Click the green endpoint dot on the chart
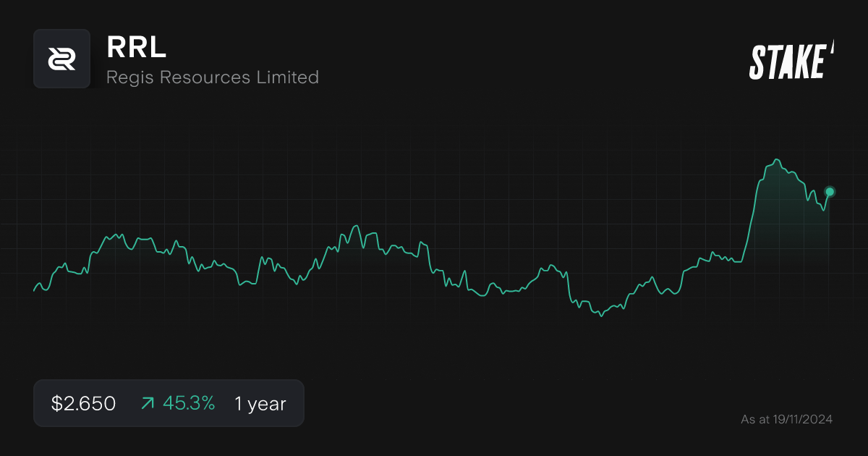 coord(829,192)
